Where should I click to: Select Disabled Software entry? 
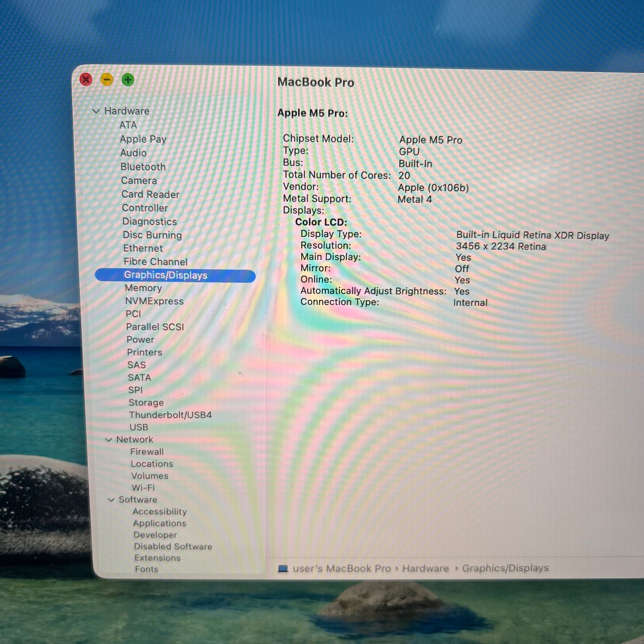[x=173, y=546]
